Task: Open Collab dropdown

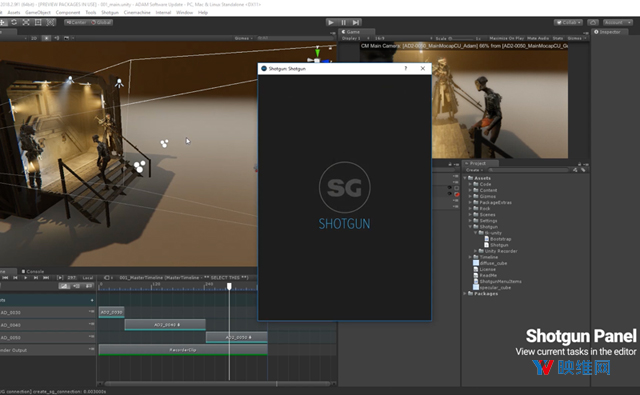Action: (568, 22)
